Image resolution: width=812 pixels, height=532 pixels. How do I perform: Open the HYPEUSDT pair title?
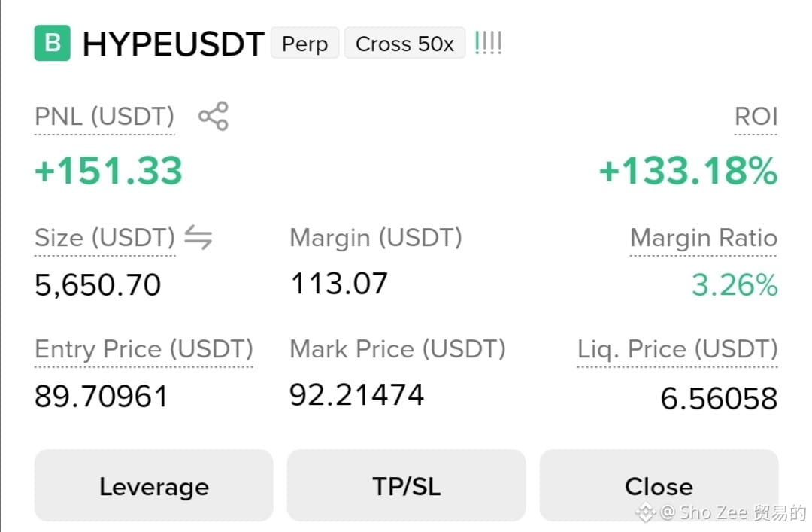point(174,44)
